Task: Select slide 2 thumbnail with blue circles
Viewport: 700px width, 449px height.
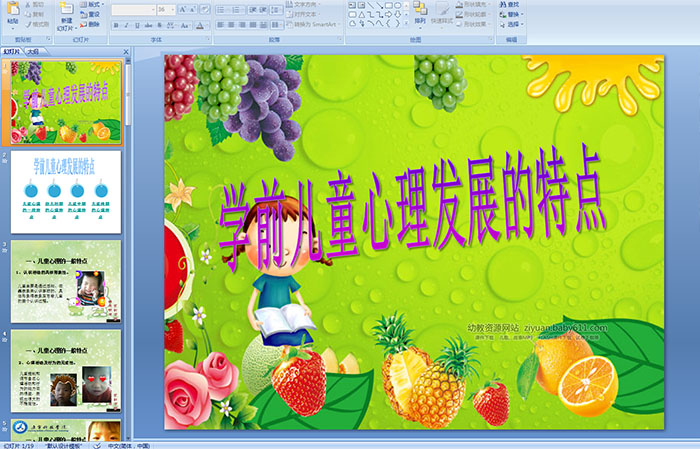Action: (x=66, y=192)
